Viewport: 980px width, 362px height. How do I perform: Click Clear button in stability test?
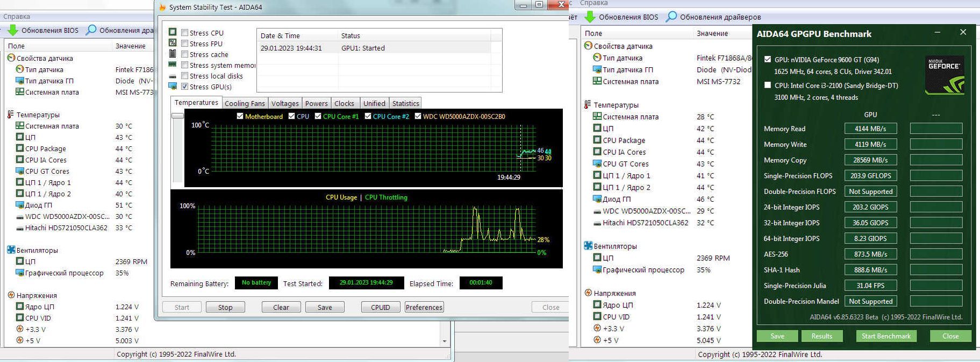point(281,307)
